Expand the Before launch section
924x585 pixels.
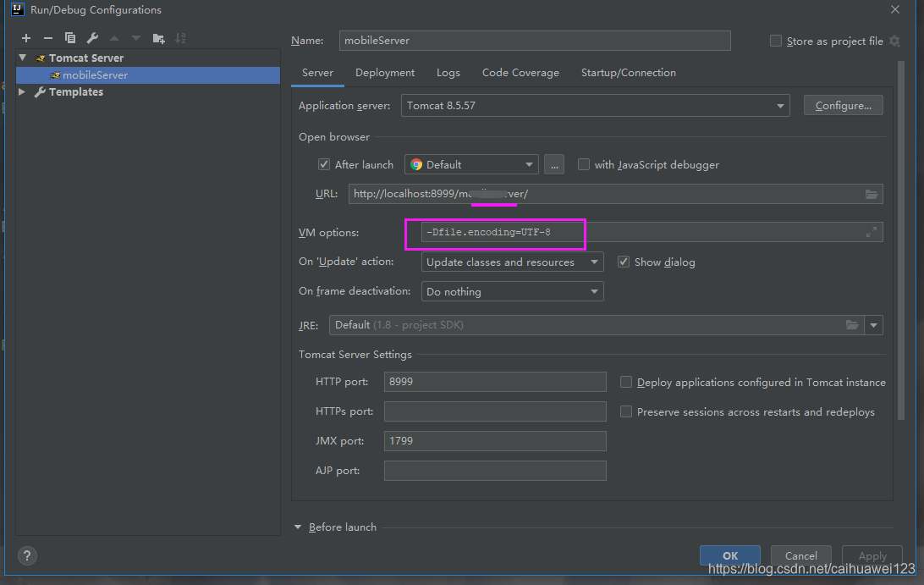[x=298, y=527]
